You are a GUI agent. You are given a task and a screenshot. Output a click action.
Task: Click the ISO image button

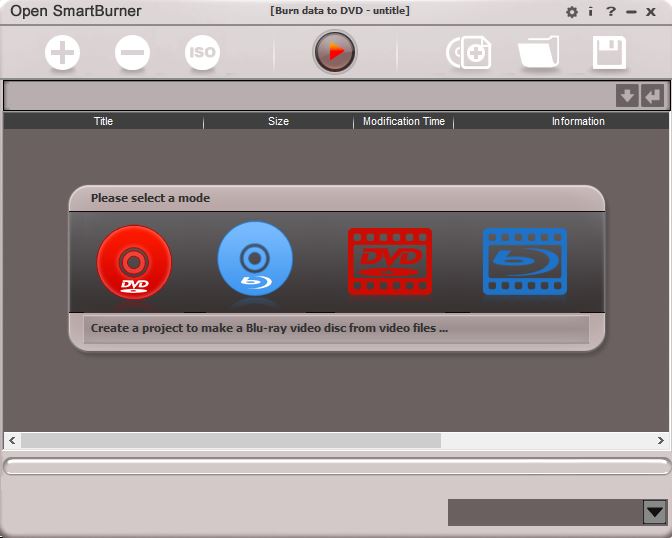202,52
